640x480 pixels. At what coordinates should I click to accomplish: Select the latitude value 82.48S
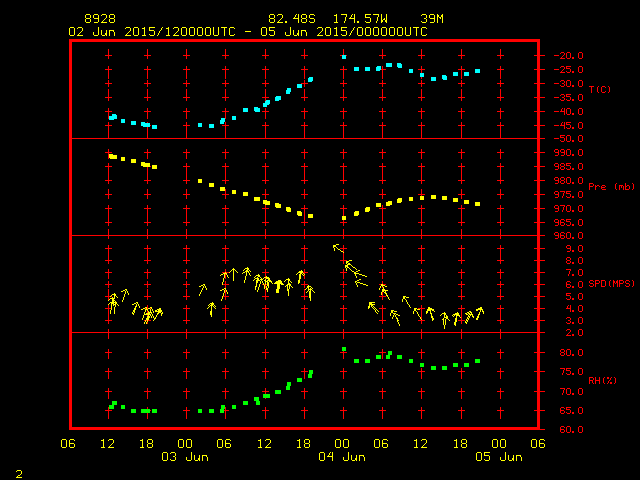(289, 19)
